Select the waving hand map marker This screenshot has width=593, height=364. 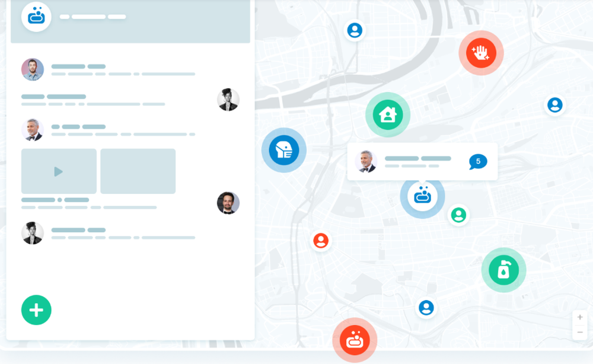pos(482,53)
